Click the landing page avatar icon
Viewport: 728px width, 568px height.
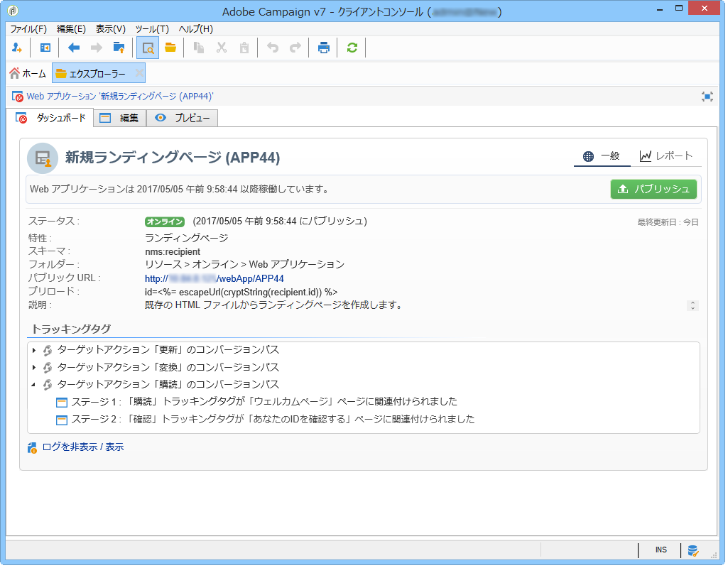coord(43,158)
